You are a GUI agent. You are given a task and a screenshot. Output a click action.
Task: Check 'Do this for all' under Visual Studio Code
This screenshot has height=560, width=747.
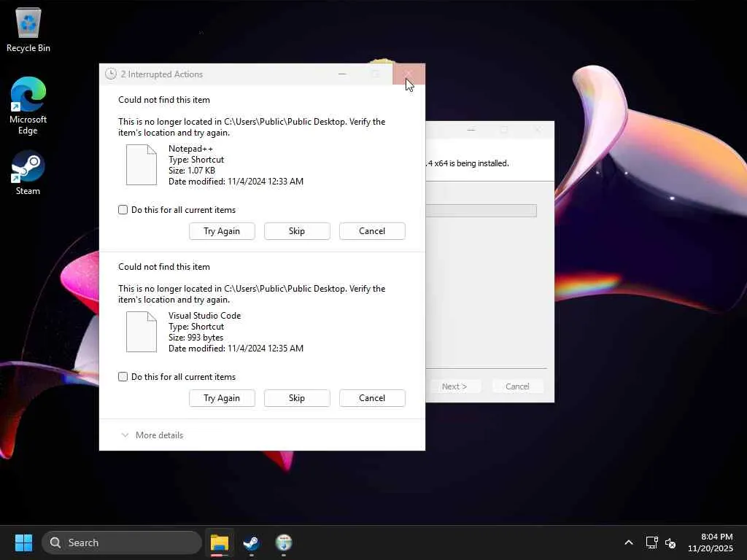click(123, 377)
